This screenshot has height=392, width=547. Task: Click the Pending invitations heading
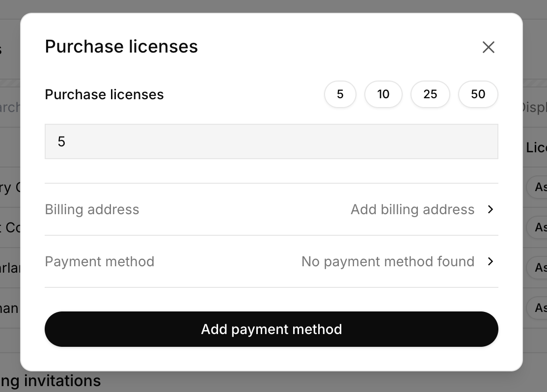pyautogui.click(x=50, y=380)
